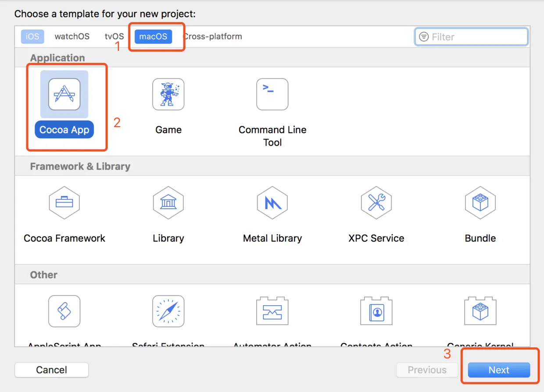This screenshot has width=544, height=392.
Task: Select the Cocoa Framework hexagon icon
Action: 64,203
